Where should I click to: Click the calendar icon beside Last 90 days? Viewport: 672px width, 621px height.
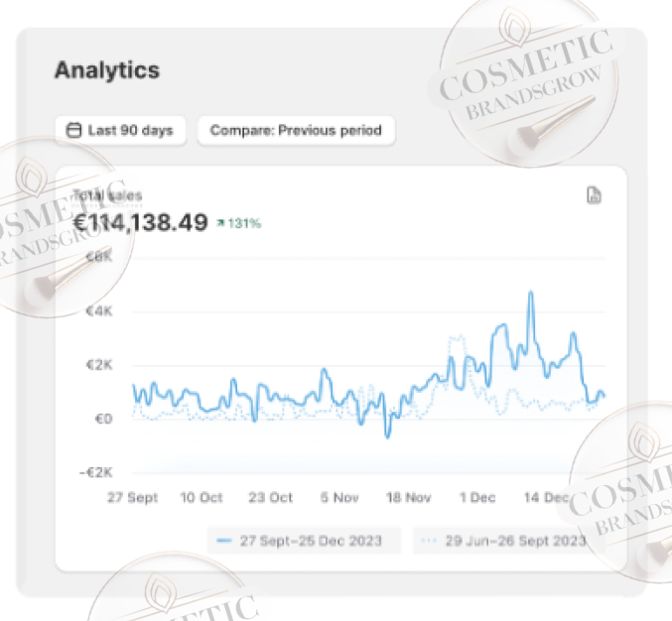[x=73, y=130]
